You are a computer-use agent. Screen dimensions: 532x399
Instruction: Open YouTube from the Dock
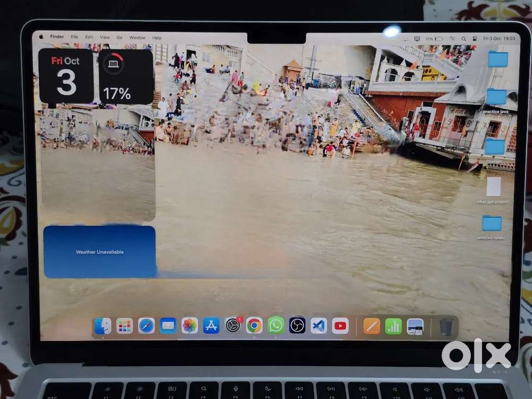[341, 326]
